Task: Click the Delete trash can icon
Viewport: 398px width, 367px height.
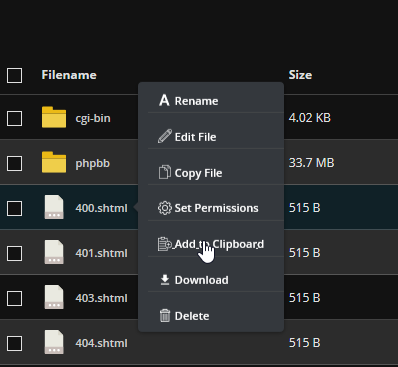Action: (x=165, y=316)
